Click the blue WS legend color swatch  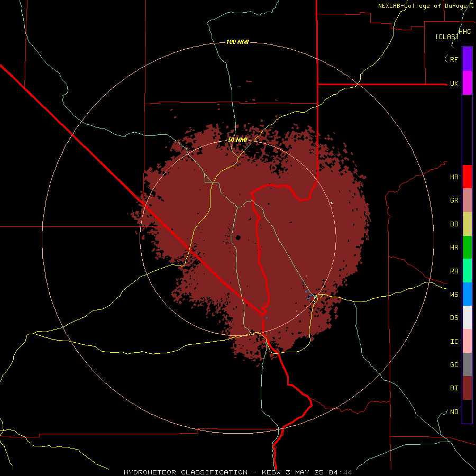click(467, 294)
